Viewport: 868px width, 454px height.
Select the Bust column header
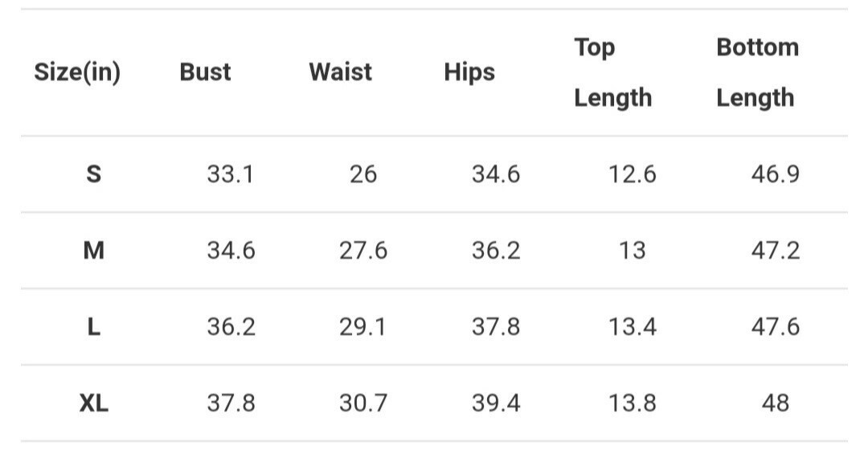(x=205, y=72)
